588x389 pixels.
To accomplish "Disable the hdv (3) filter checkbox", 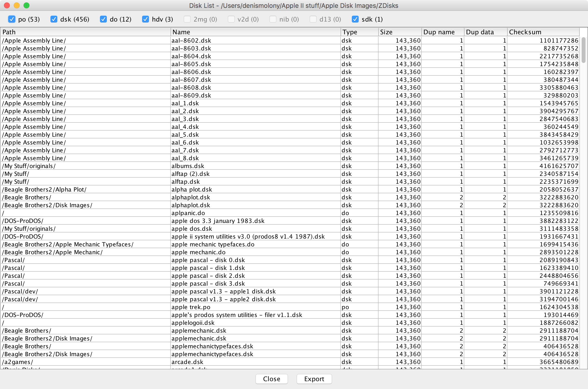I will pyautogui.click(x=145, y=19).
